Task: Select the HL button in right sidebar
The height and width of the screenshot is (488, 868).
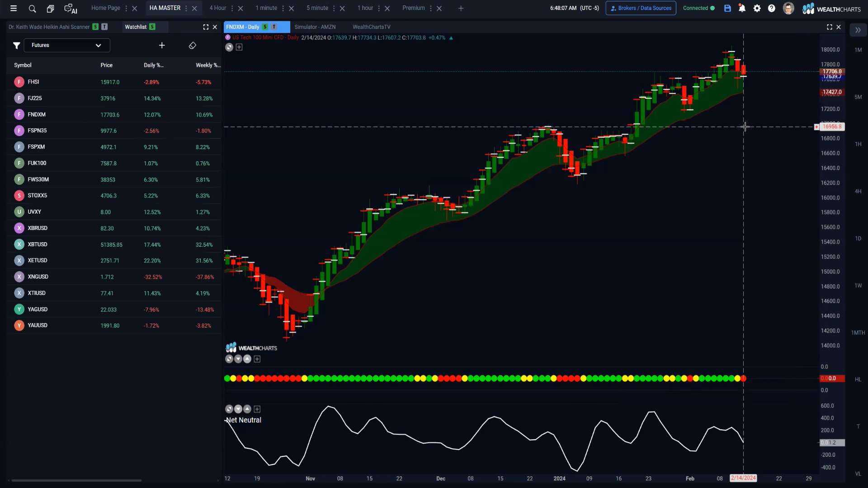Action: tap(858, 380)
